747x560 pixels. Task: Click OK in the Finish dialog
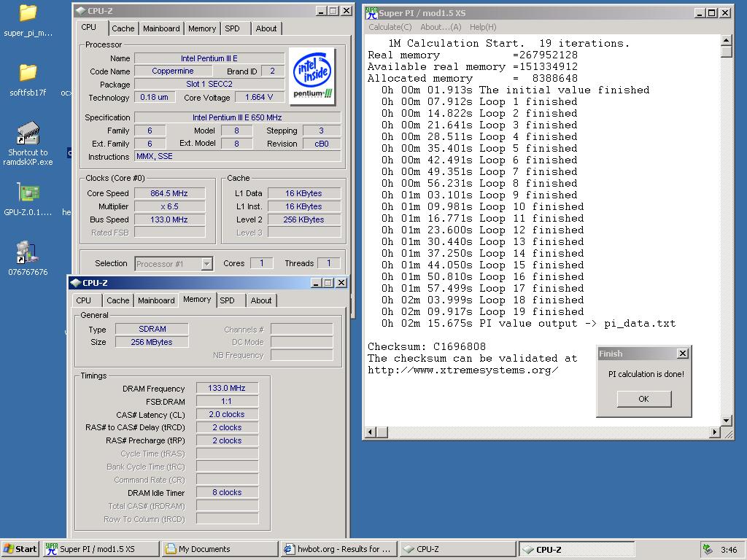pyautogui.click(x=643, y=399)
